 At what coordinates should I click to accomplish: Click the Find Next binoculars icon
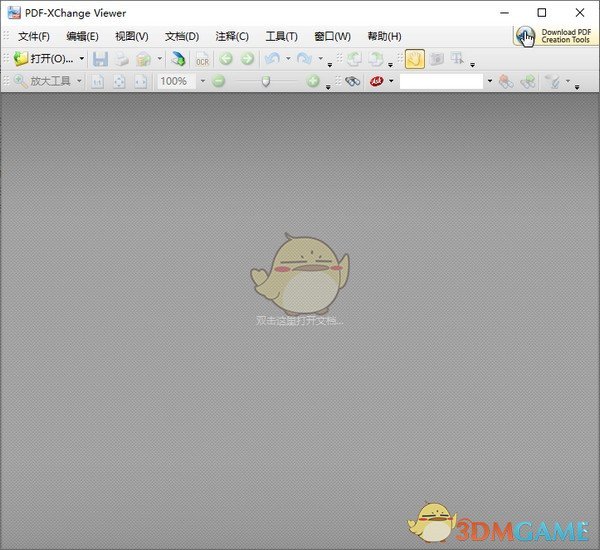coord(528,82)
